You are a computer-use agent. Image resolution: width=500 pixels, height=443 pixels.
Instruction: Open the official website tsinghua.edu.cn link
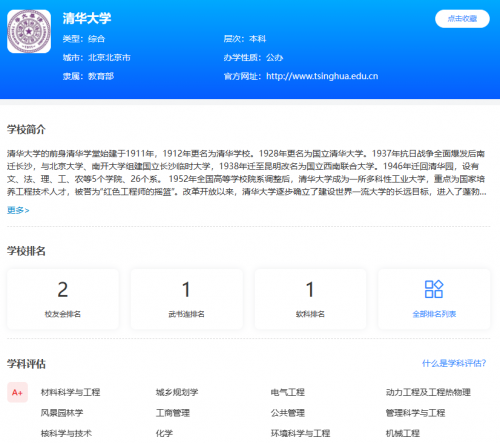[322, 76]
